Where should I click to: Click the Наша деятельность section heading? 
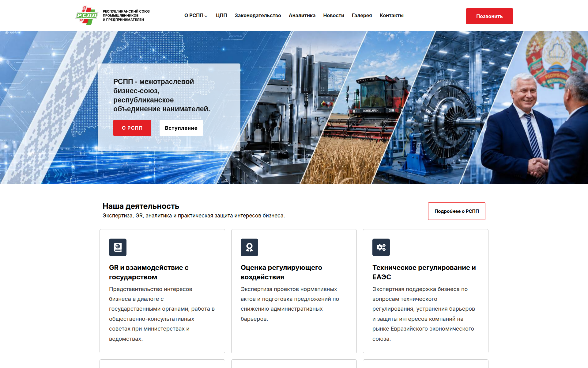(x=141, y=206)
